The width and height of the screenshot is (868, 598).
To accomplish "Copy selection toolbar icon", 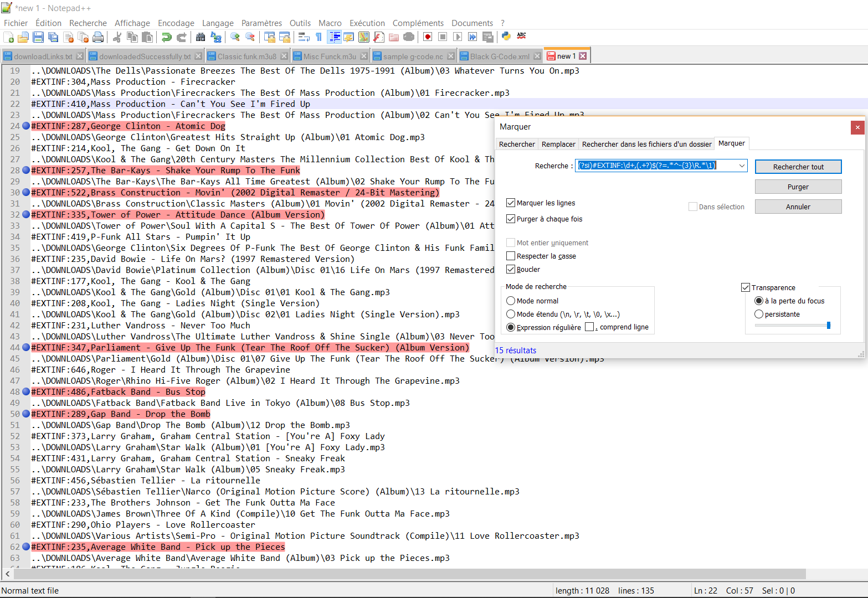I will (132, 37).
